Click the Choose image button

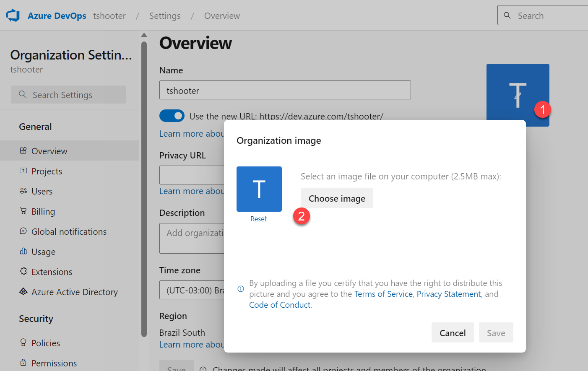tap(337, 198)
